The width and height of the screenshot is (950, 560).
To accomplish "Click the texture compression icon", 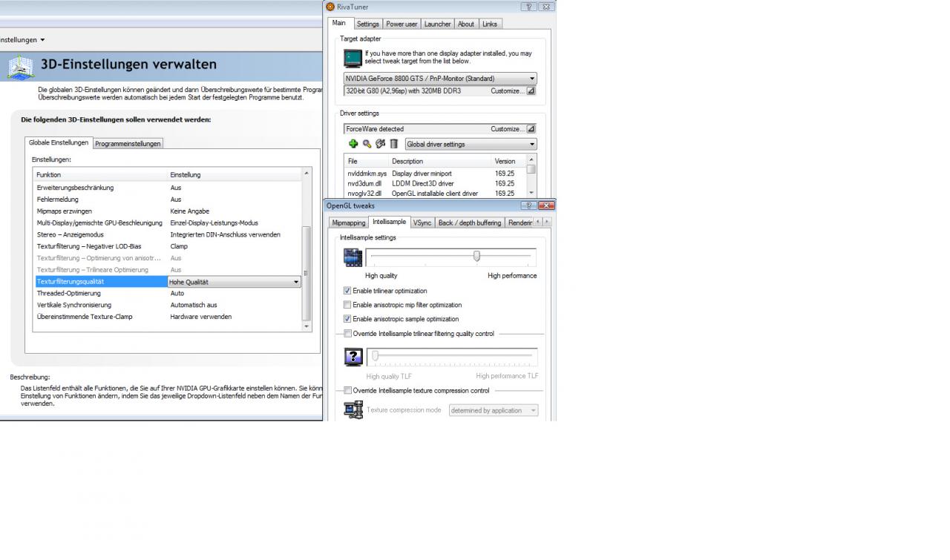I will pyautogui.click(x=354, y=409).
